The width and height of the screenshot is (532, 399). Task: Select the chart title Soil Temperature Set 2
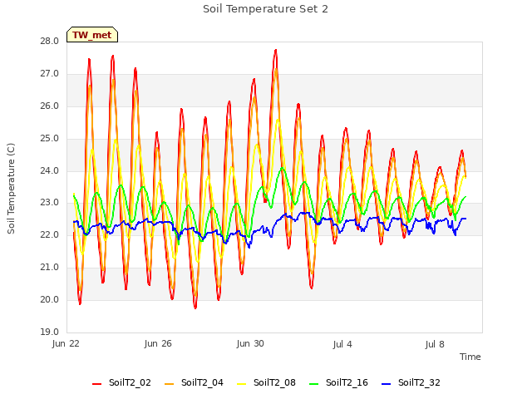coord(265,9)
